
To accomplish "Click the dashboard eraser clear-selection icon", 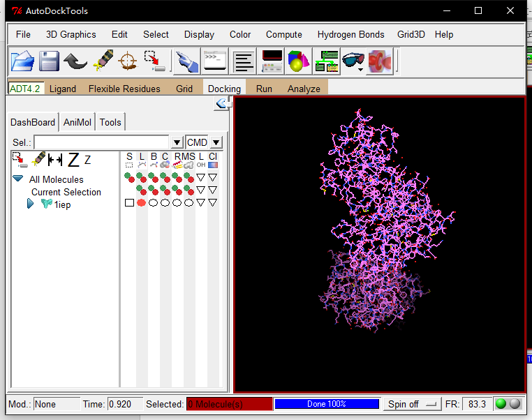I will click(38, 159).
